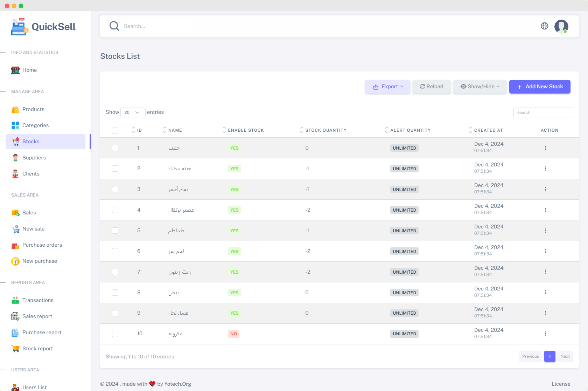Click the Reload button
The width and height of the screenshot is (588, 391).
point(432,87)
